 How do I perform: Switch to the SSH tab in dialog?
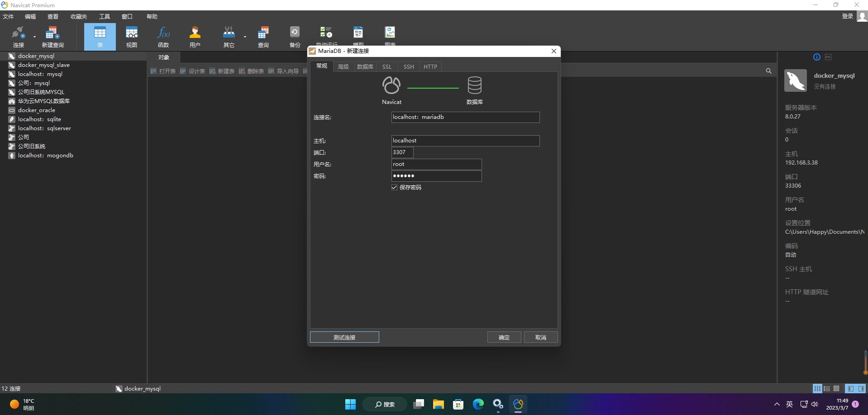(x=409, y=67)
